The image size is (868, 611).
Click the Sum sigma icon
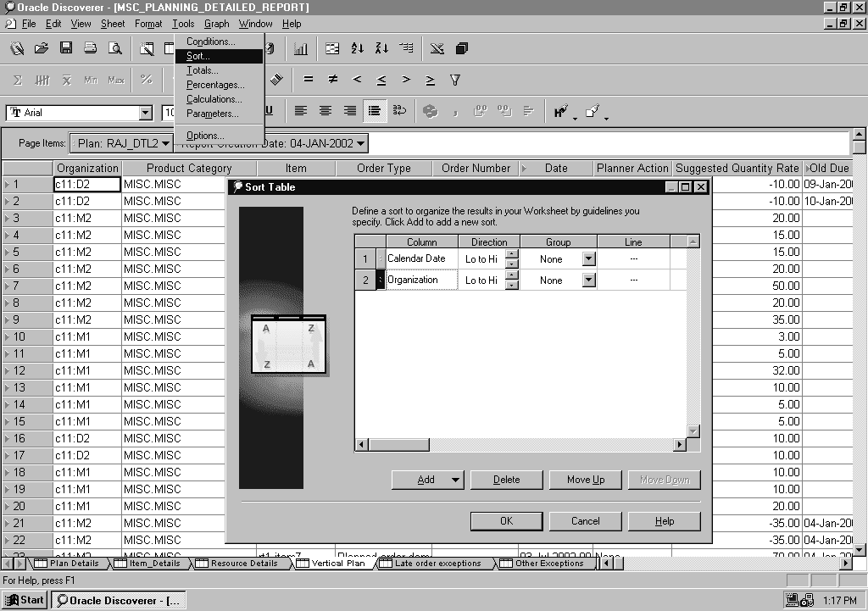click(17, 81)
